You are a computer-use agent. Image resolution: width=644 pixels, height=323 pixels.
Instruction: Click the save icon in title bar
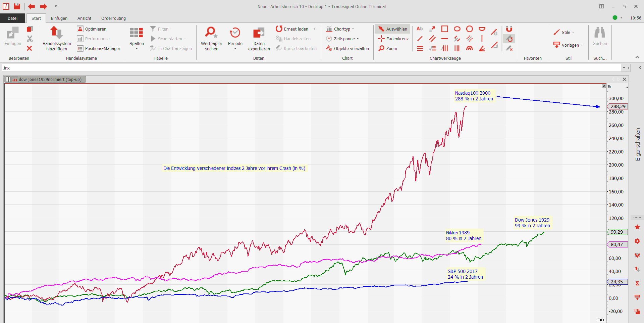[17, 6]
